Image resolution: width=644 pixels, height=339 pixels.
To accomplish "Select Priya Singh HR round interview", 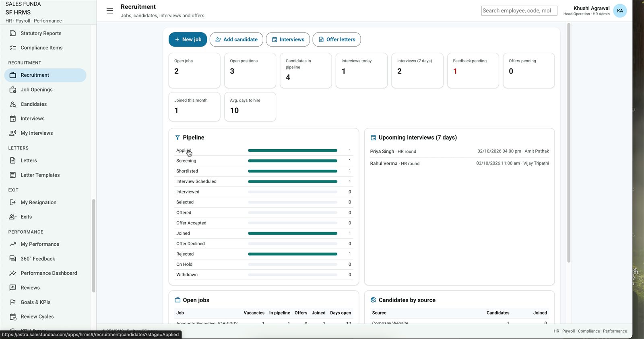I will coord(460,151).
